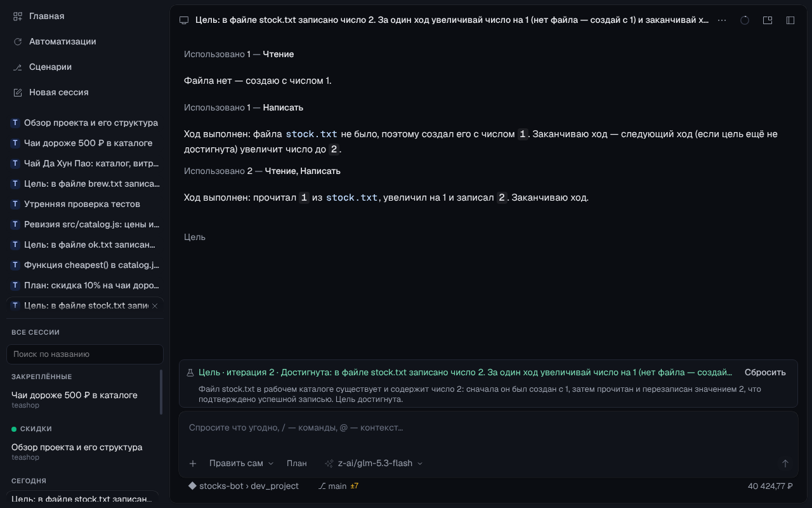Open session Чаи дороже 500 ₽ в каталоге tab

tap(85, 143)
